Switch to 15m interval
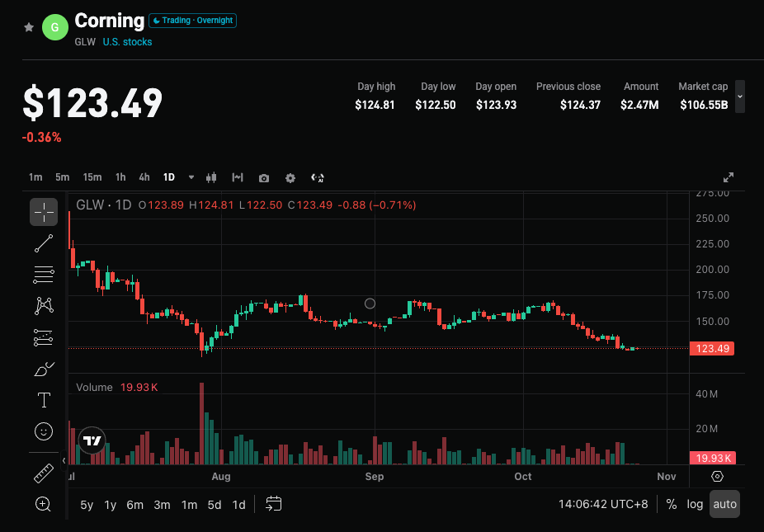The height and width of the screenshot is (532, 764). (x=92, y=177)
